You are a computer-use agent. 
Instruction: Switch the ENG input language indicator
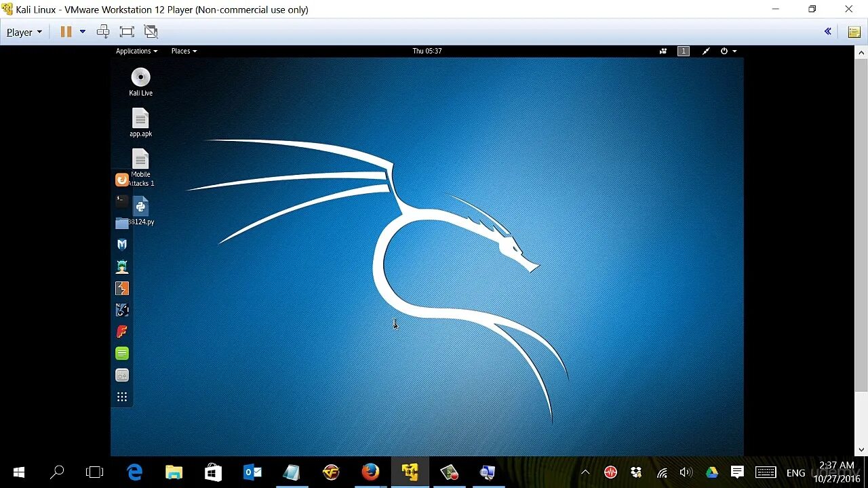tap(796, 472)
